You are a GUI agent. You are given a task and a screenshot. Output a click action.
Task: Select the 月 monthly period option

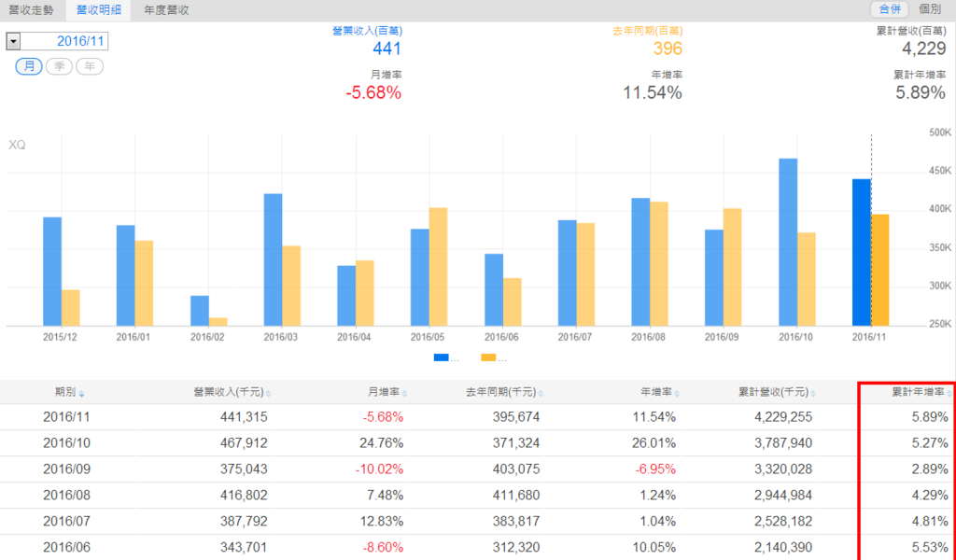[x=29, y=66]
